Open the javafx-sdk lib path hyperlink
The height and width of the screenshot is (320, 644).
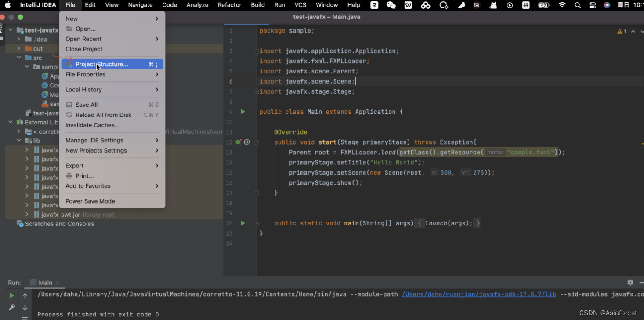(x=479, y=294)
